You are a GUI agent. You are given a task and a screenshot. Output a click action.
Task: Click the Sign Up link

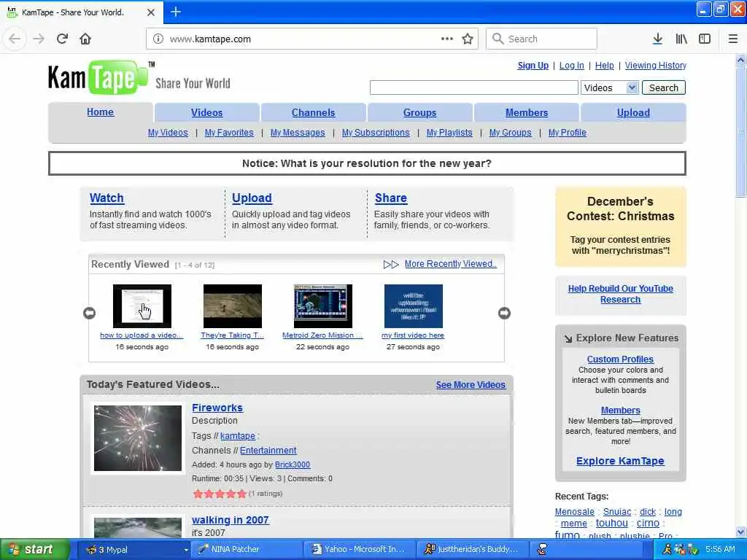[533, 65]
